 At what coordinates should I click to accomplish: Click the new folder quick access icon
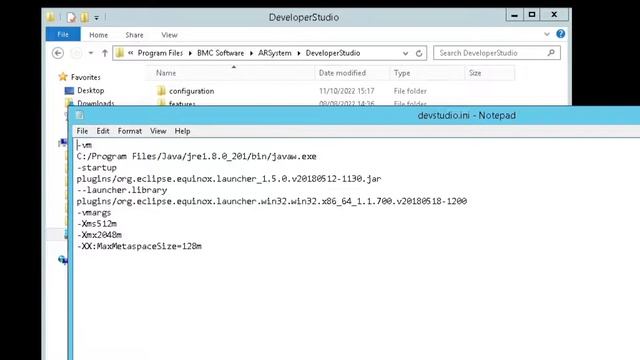(x=84, y=17)
